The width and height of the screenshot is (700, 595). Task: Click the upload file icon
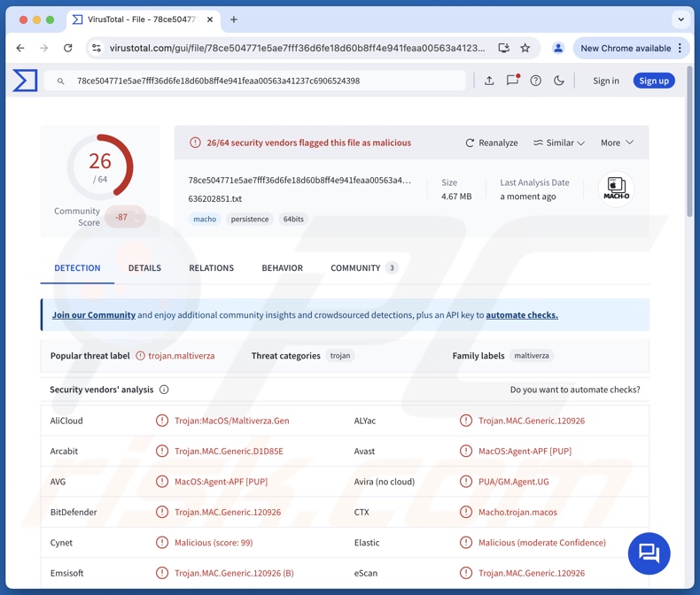489,81
